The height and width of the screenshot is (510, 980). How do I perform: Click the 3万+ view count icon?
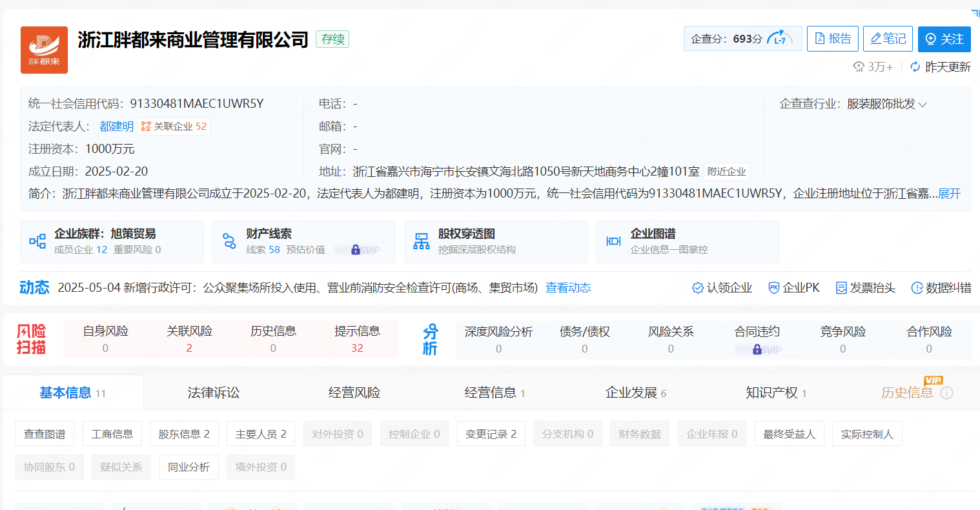tap(859, 66)
